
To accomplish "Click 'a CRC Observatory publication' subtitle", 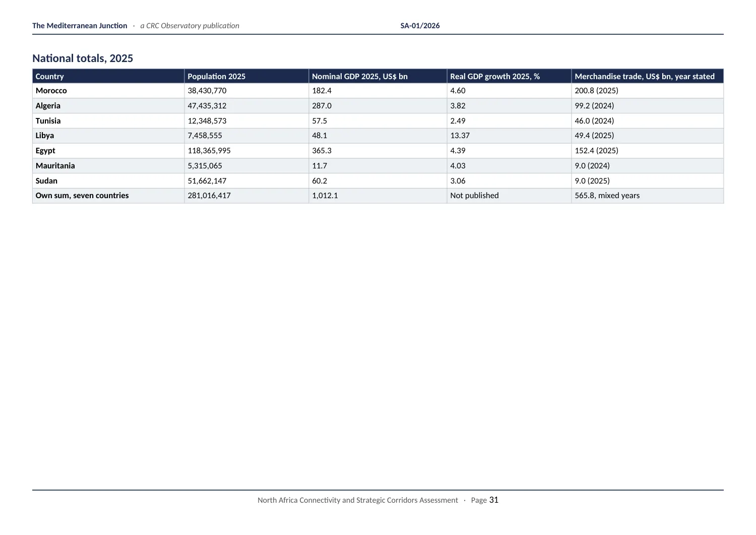I will click(x=190, y=26).
